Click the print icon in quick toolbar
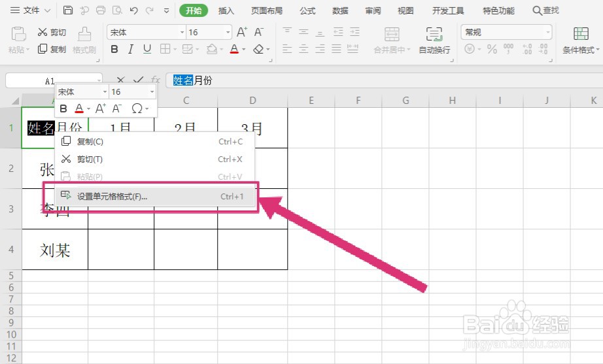Viewport: 603px width, 364px height. (101, 10)
